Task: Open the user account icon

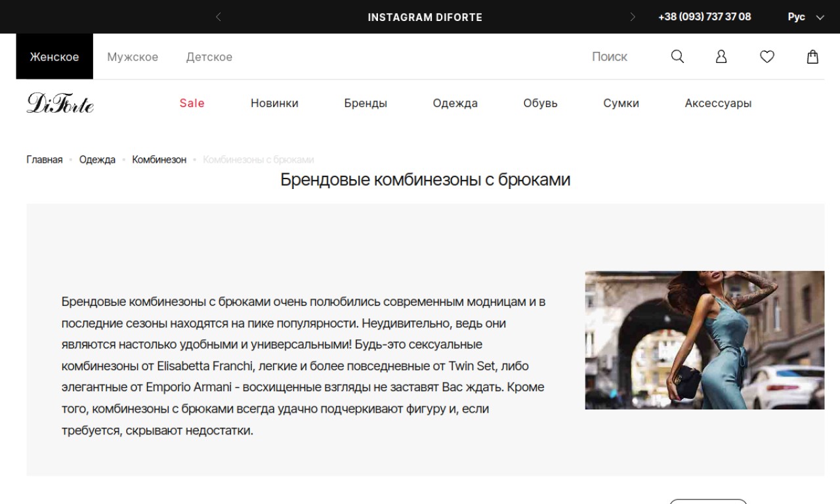Action: point(721,57)
